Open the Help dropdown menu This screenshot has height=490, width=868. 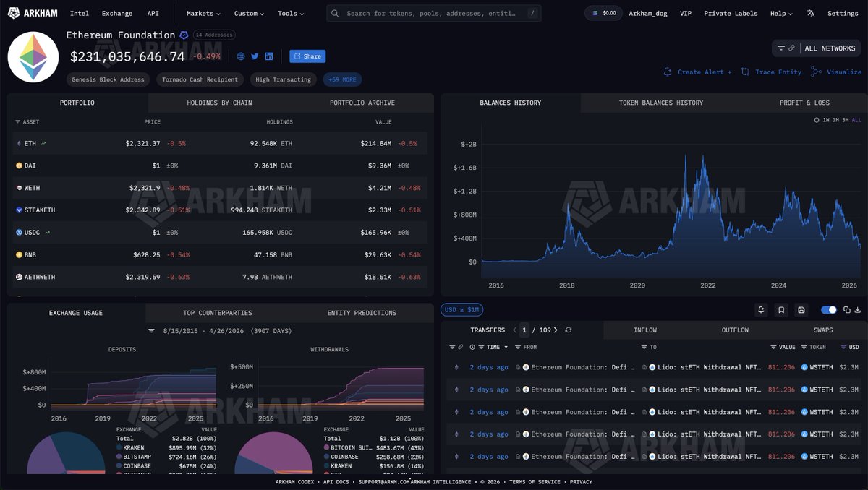coord(781,13)
